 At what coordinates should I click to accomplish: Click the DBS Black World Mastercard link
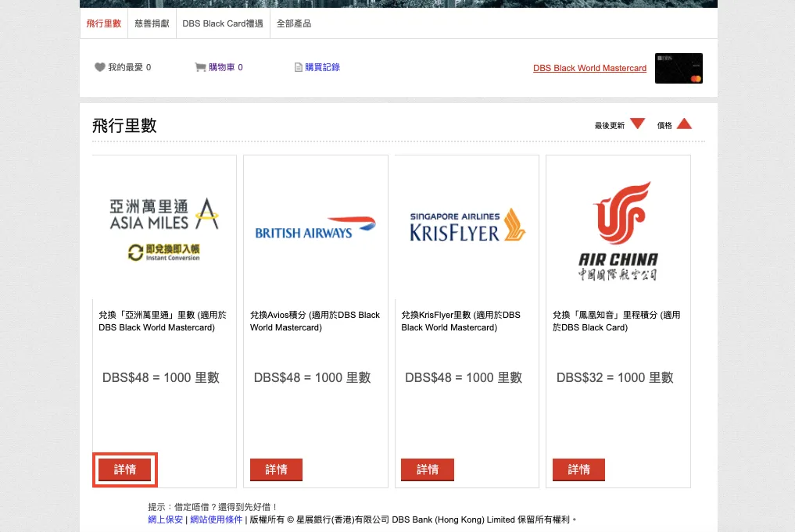click(589, 68)
